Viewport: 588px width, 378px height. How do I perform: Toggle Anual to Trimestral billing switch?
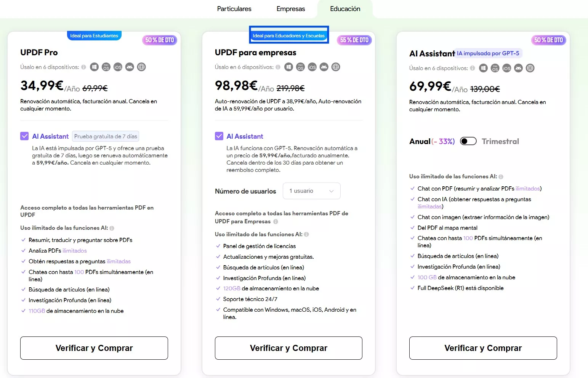(x=468, y=141)
